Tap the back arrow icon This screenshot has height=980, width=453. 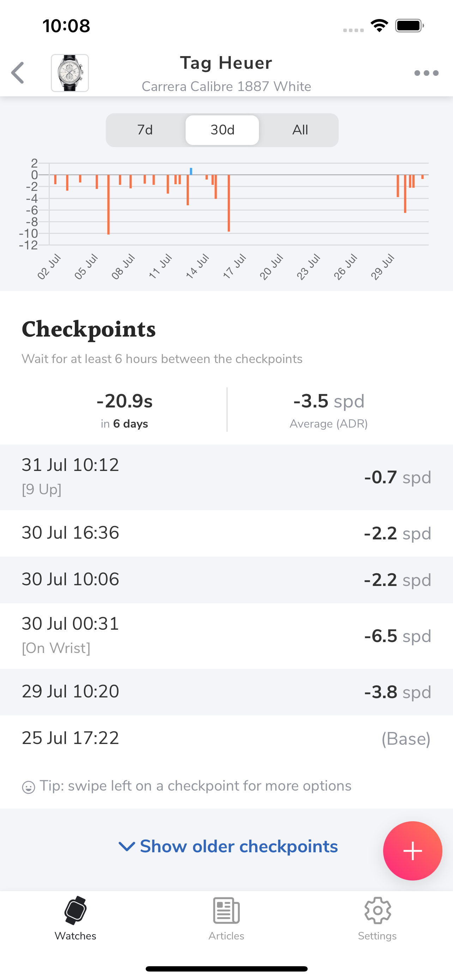[x=18, y=73]
